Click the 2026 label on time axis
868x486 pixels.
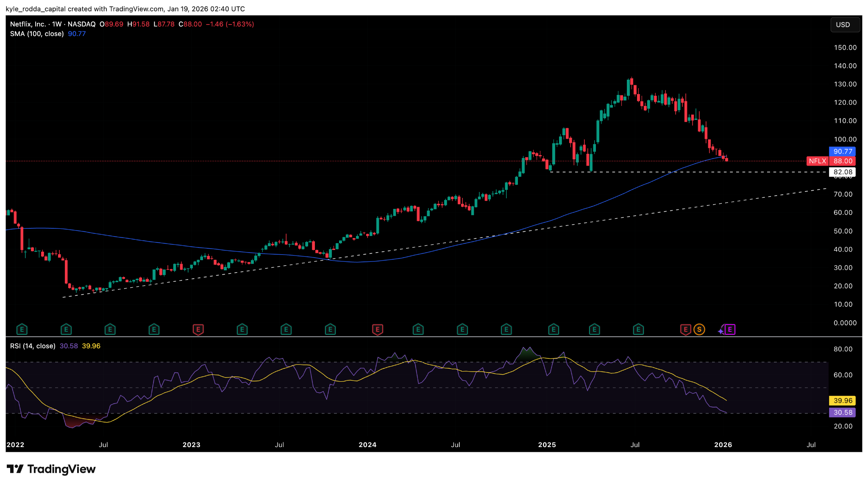[723, 444]
